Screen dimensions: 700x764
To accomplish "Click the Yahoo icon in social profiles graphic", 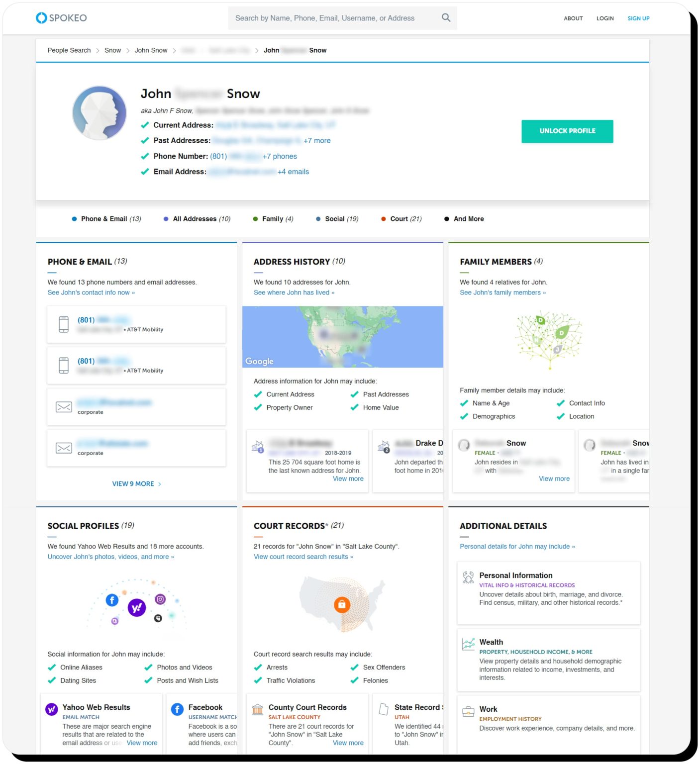I will [137, 607].
